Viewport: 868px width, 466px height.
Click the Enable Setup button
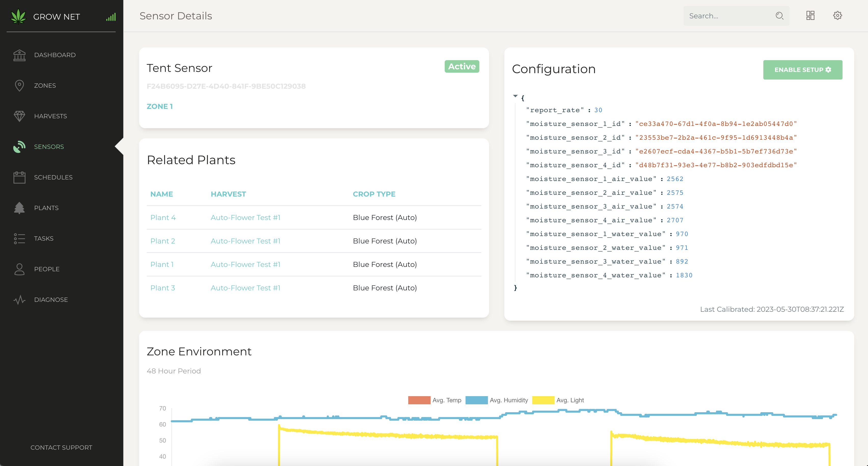[x=802, y=70]
